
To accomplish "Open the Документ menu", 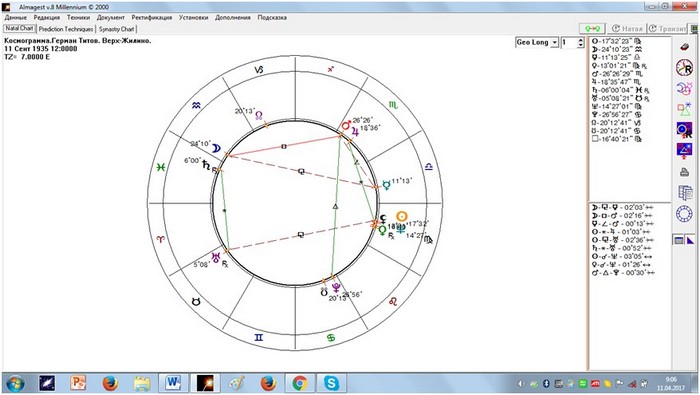I will [110, 17].
